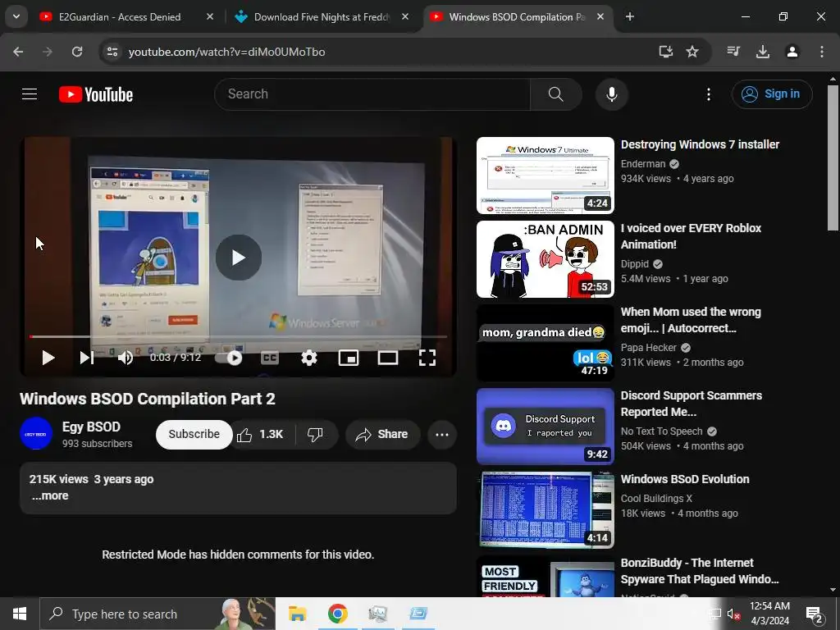Switch to E2Guardian Access Denied tab
The width and height of the screenshot is (840, 630).
120,17
